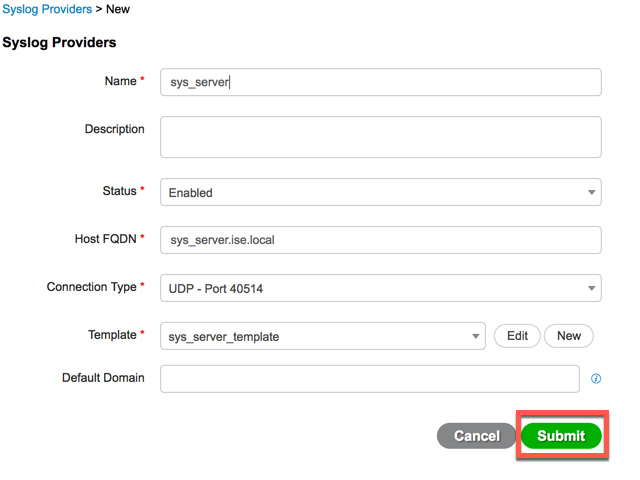The image size is (640, 480).
Task: Click the Syslog Providers page heading
Action: click(x=59, y=42)
